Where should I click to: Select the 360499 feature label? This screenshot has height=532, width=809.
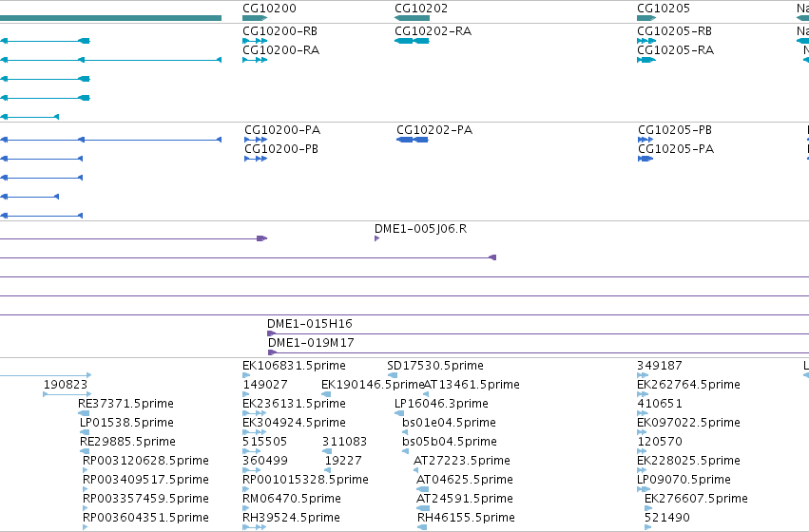265,461
